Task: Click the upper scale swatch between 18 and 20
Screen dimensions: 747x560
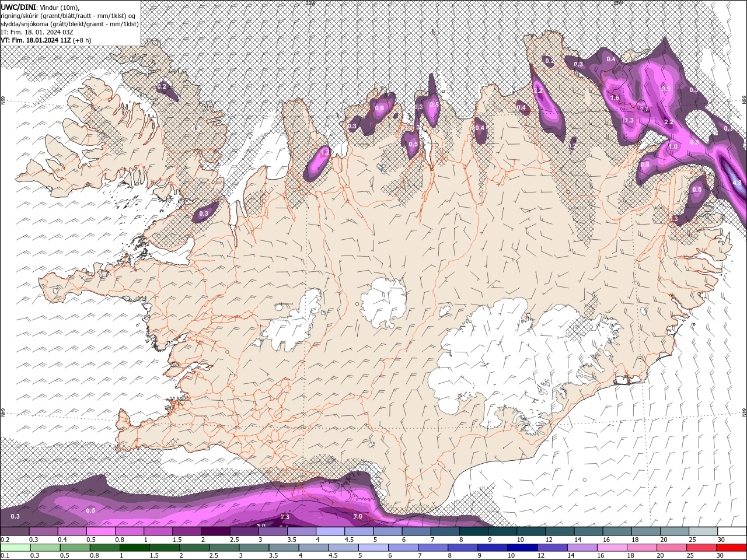Action: pos(645,531)
